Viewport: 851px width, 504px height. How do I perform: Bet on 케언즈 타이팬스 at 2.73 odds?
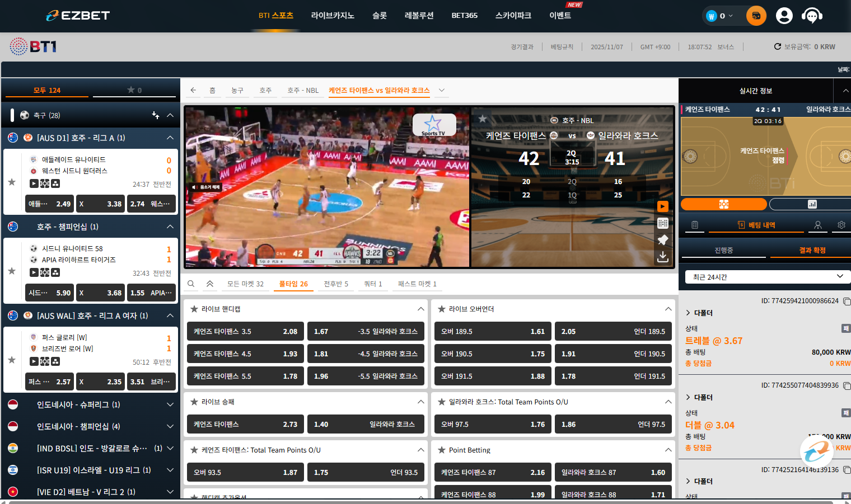(245, 425)
